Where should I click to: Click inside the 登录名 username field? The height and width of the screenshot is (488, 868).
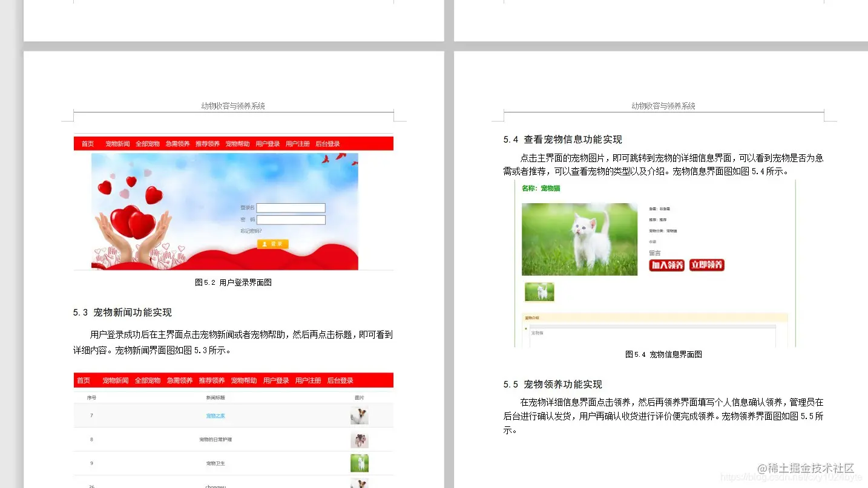(x=291, y=207)
